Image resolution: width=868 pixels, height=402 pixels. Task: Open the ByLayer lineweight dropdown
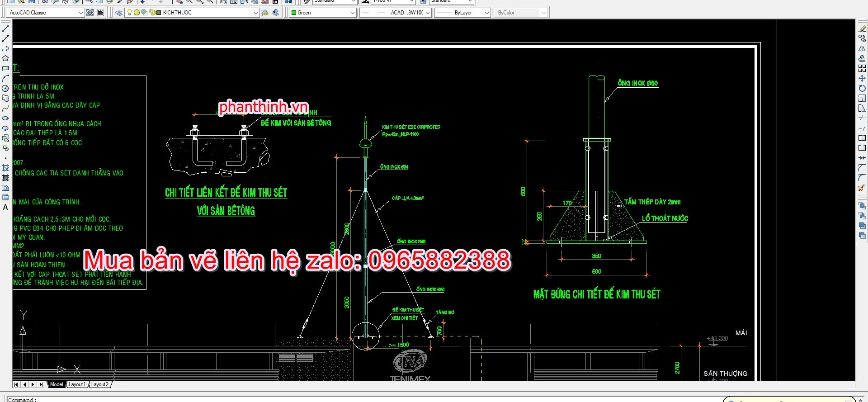click(487, 13)
